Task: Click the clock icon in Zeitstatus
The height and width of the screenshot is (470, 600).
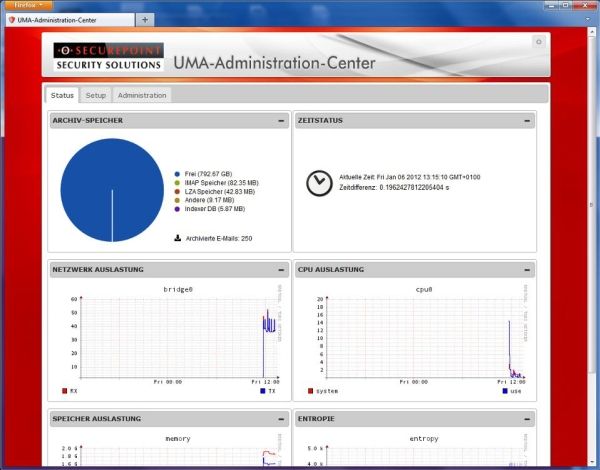Action: pos(319,183)
